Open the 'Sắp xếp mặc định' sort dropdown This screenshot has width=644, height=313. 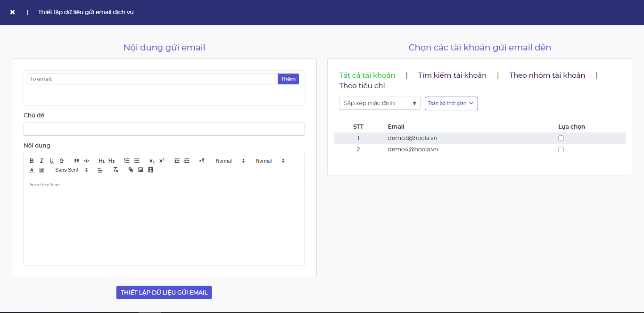pyautogui.click(x=380, y=103)
